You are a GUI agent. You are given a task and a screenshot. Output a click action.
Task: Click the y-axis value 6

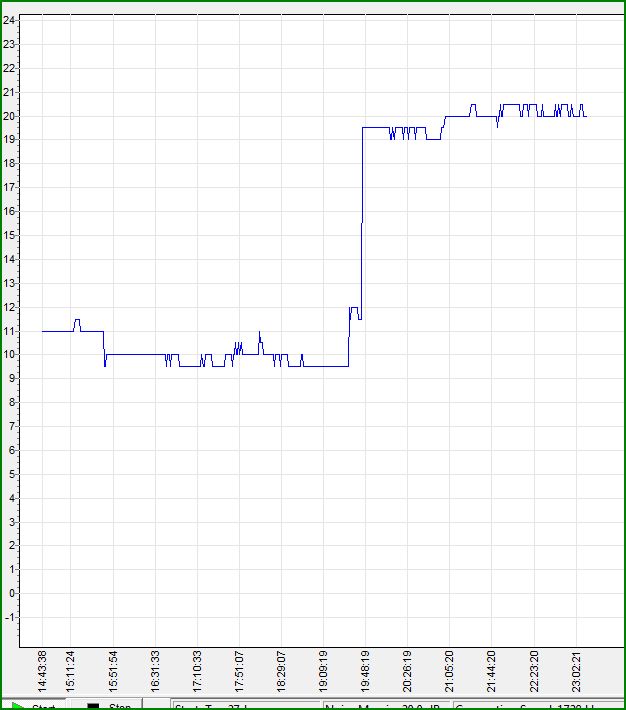tap(12, 451)
